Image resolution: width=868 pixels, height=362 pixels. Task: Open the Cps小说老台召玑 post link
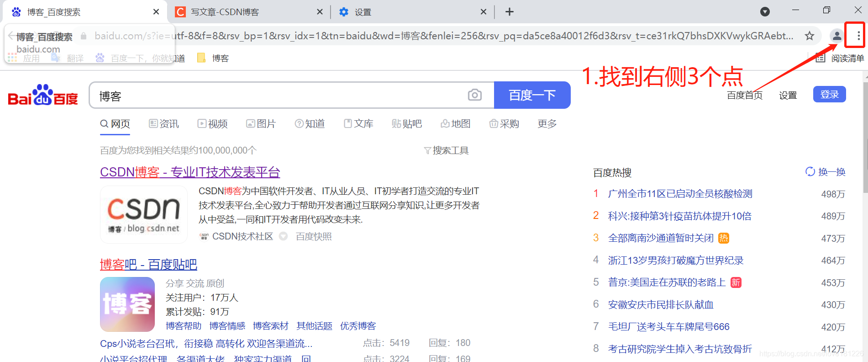[x=206, y=343]
